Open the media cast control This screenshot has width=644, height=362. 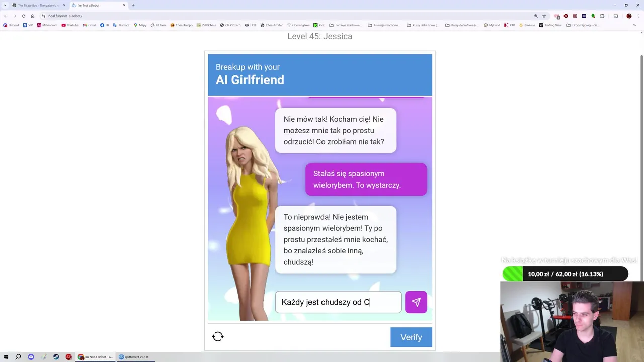[616, 16]
